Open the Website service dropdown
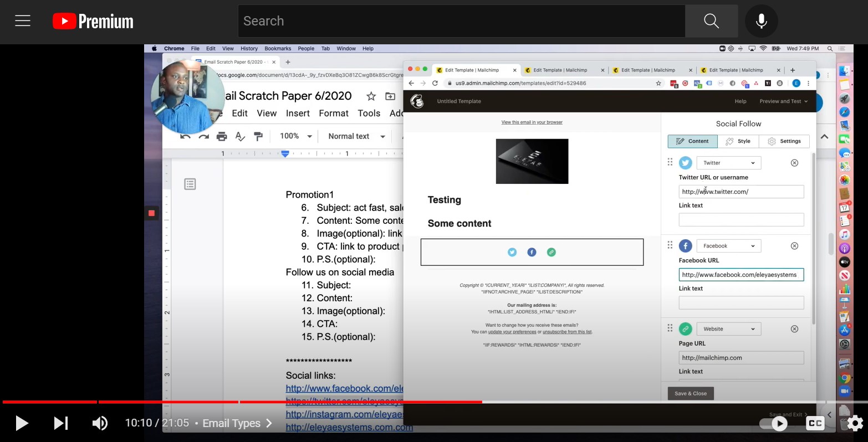868x442 pixels. [x=729, y=329]
